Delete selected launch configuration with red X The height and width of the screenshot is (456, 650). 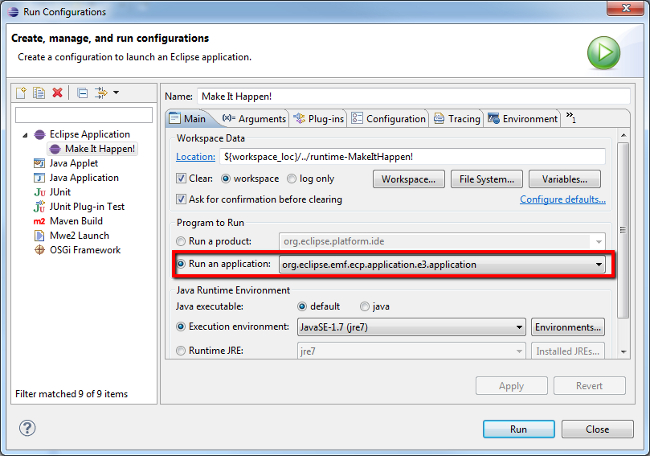click(x=57, y=92)
